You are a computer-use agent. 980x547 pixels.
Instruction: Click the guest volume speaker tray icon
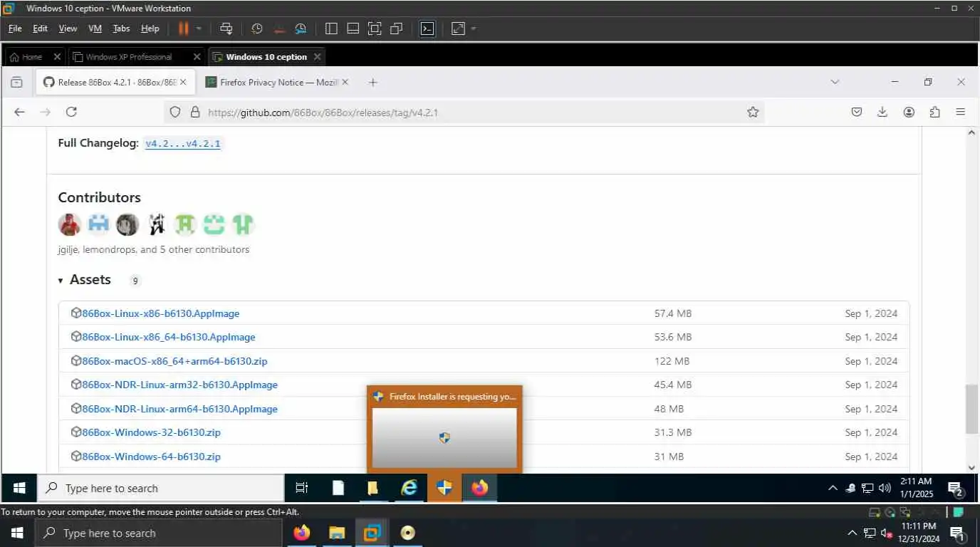[885, 488]
